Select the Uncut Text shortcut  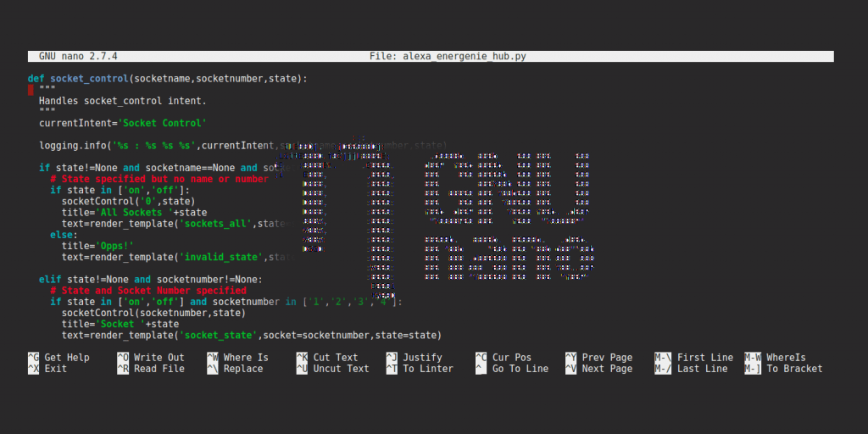[341, 369]
